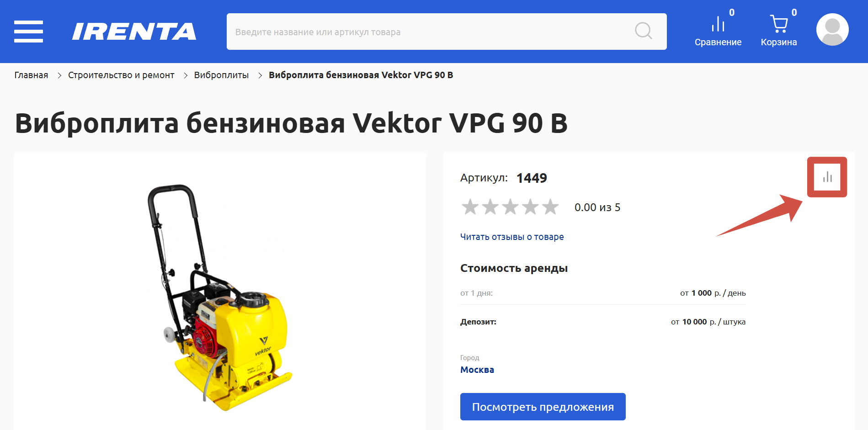
Task: Click the IRENTA logo
Action: point(134,32)
